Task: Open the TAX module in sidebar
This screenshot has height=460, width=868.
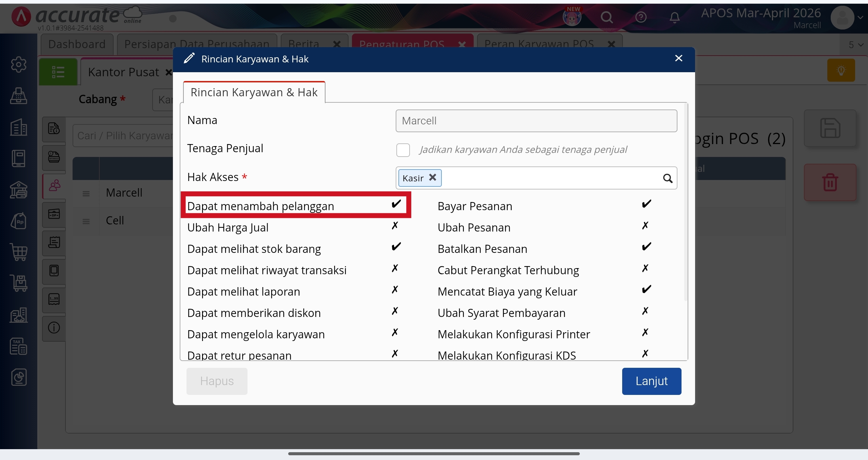Action: tap(19, 346)
